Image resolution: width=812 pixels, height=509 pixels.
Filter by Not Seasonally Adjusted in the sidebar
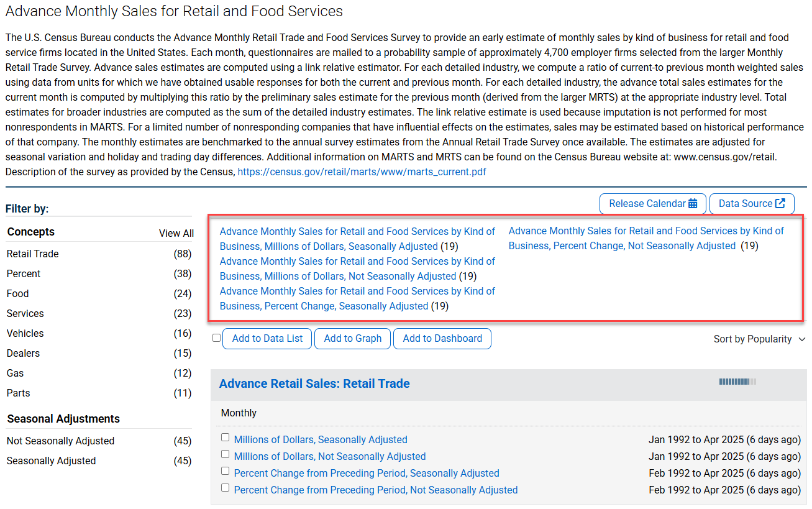click(61, 441)
